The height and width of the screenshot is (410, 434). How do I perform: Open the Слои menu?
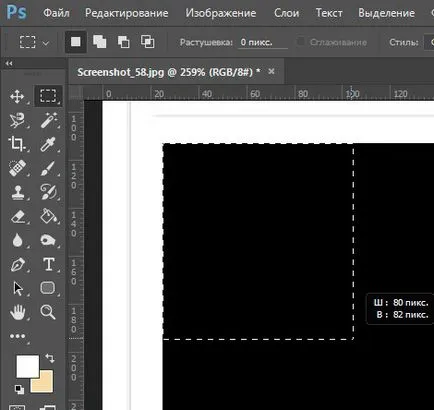pyautogui.click(x=286, y=13)
